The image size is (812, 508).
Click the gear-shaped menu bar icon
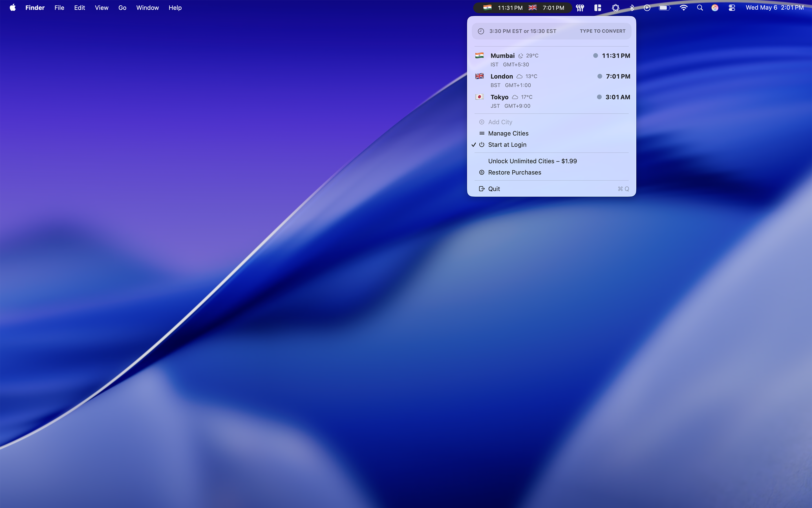tap(615, 8)
